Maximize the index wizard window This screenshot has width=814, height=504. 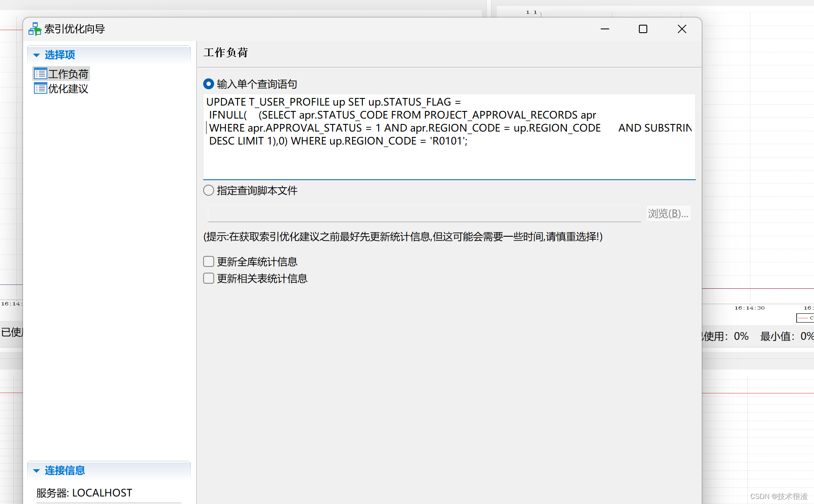[x=643, y=29]
